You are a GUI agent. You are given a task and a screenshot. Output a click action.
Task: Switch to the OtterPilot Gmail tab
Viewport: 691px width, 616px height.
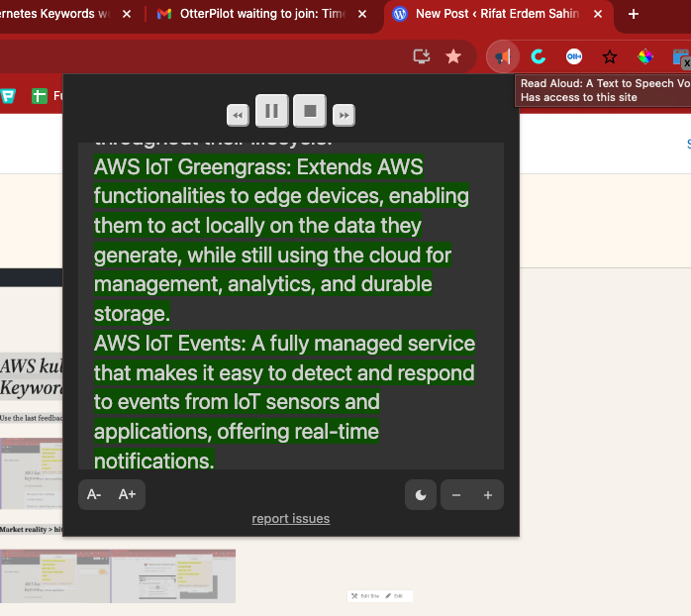pos(262,14)
